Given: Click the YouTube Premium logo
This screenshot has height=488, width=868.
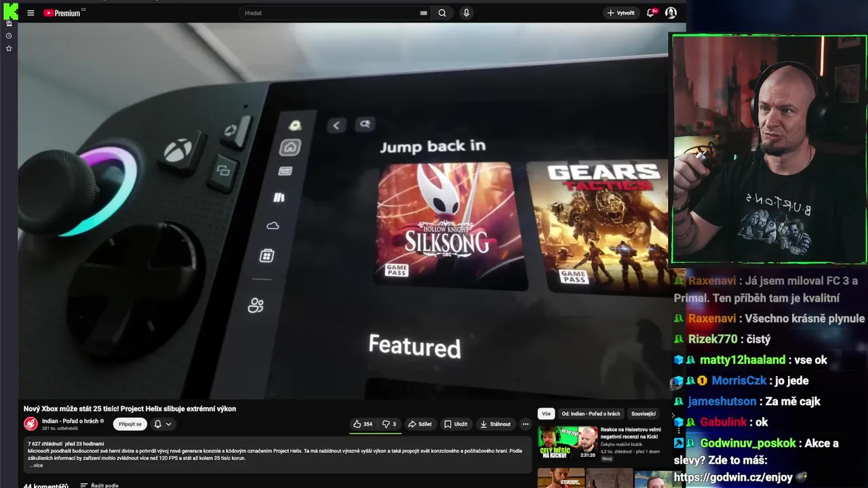Looking at the screenshot, I should click(64, 13).
